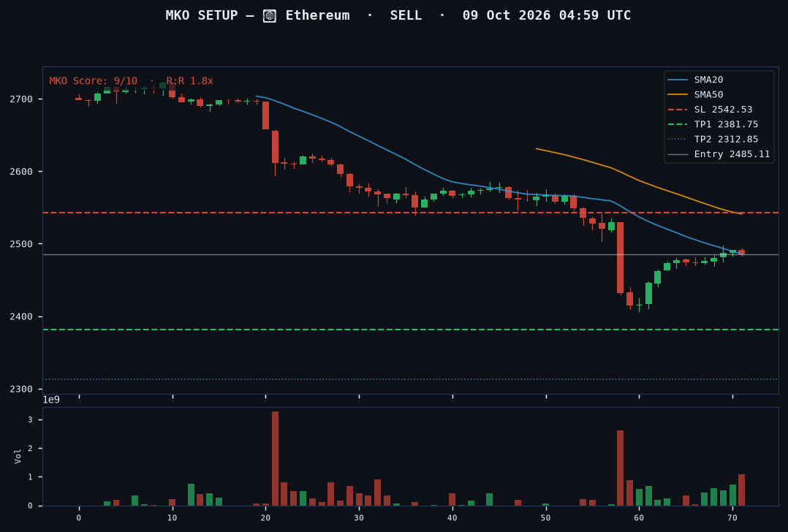Click the last red volume bar at index 71
Viewport: 788px width, 532px height.
[741, 490]
